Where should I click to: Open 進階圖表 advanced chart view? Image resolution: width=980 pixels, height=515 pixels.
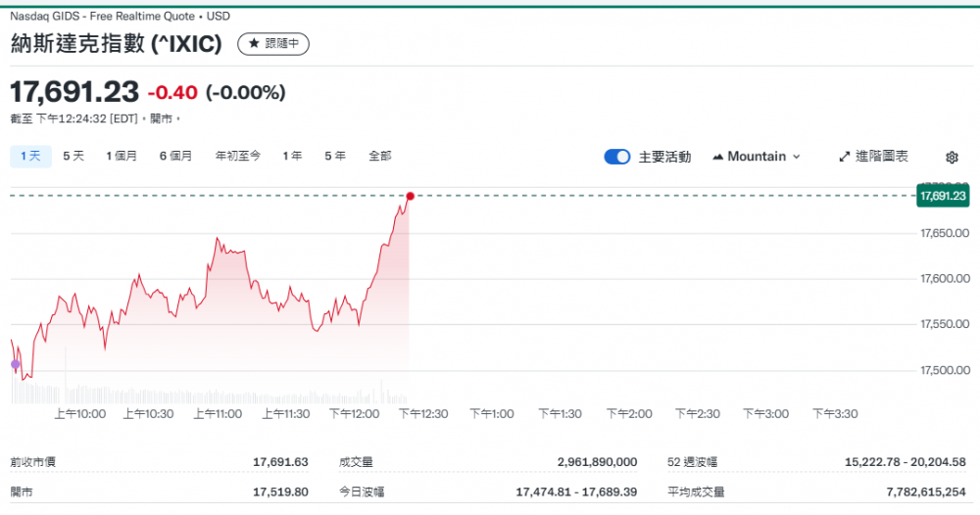(x=873, y=157)
